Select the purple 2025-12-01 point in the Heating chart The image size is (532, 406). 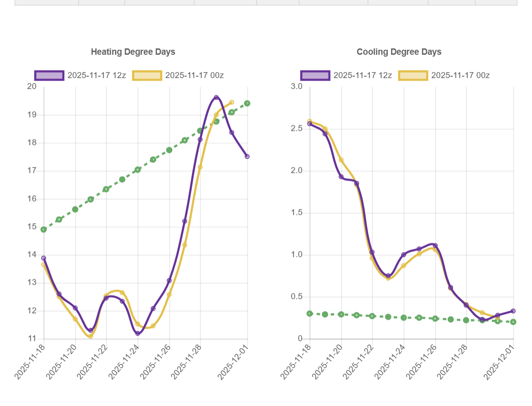pyautogui.click(x=247, y=156)
